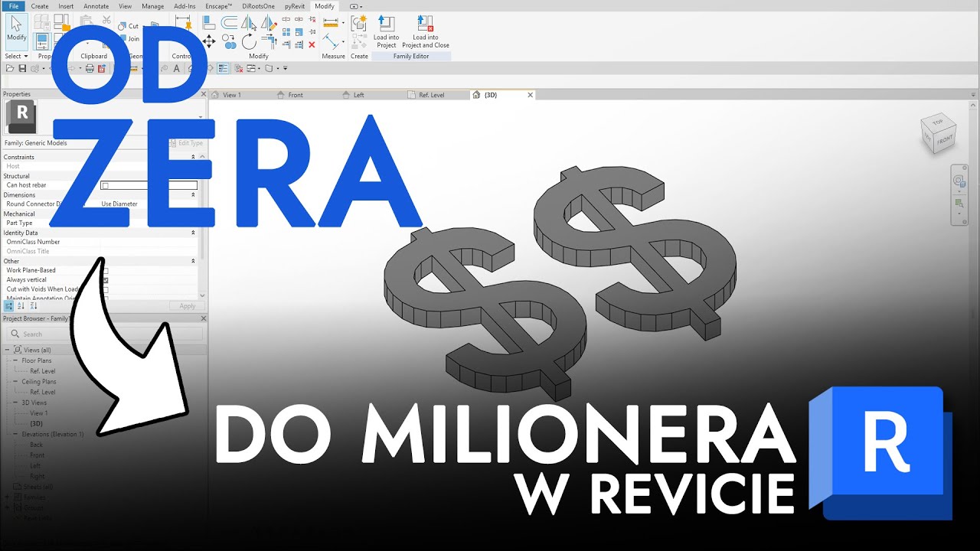Switch to the Ref. Level view tab

pos(431,95)
